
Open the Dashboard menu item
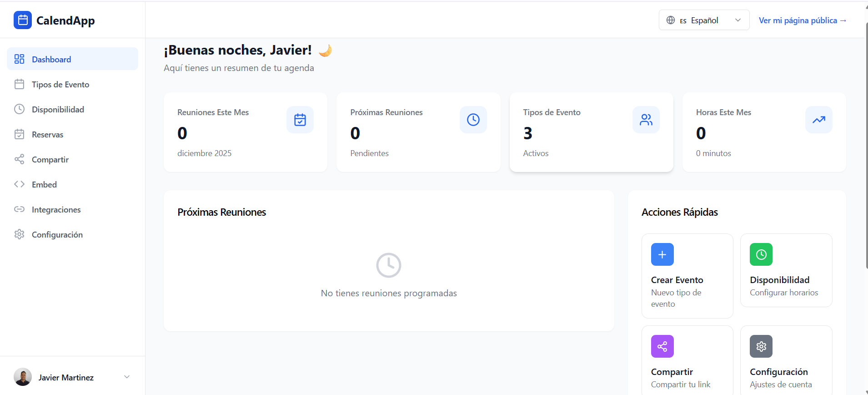(x=72, y=59)
